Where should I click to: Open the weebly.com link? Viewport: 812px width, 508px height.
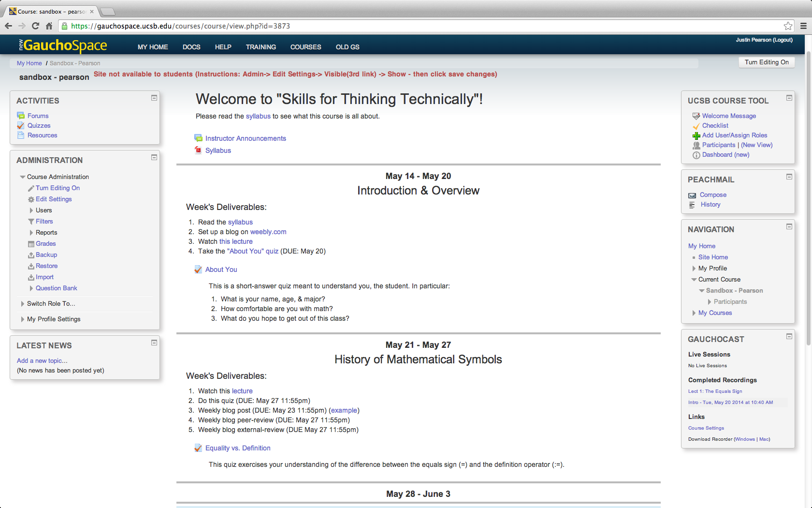pos(268,232)
